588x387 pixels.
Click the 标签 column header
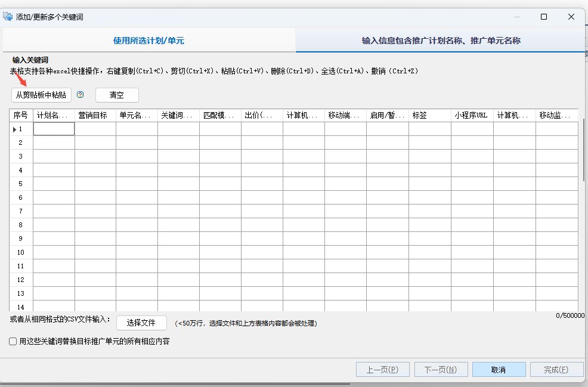click(429, 115)
